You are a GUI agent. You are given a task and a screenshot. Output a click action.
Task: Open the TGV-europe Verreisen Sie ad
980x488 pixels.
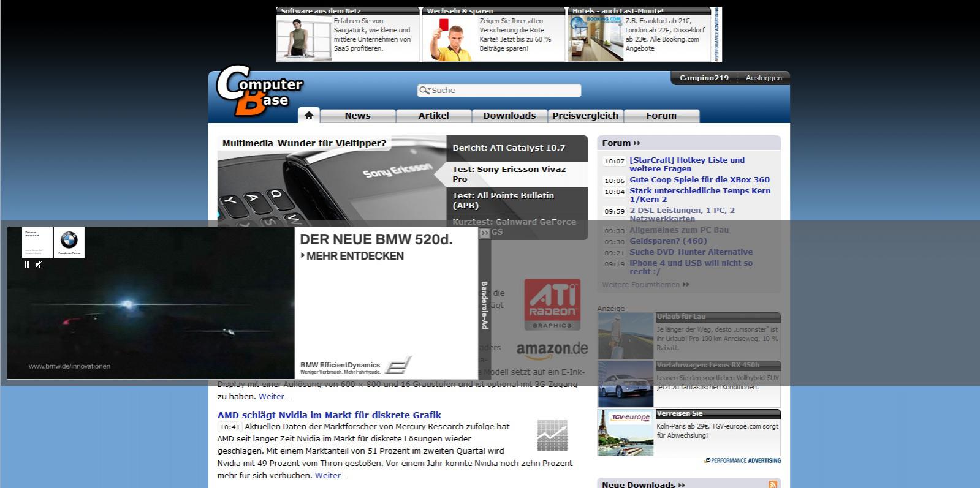coord(689,432)
